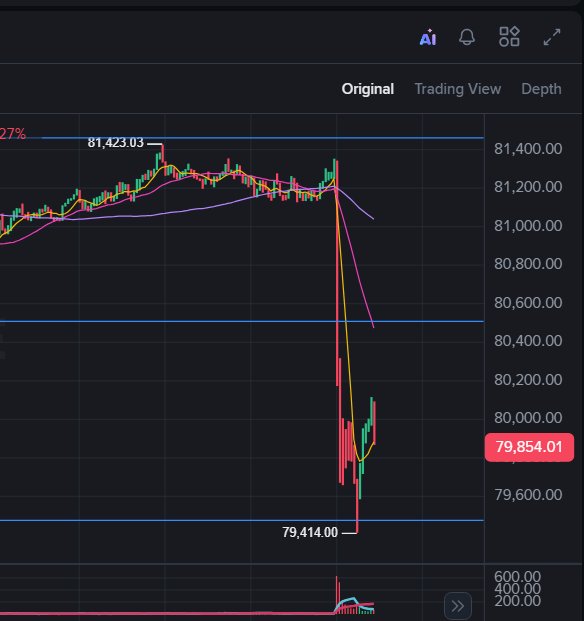Click the 80,000.00 price axis label
584x621 pixels.
tap(528, 418)
